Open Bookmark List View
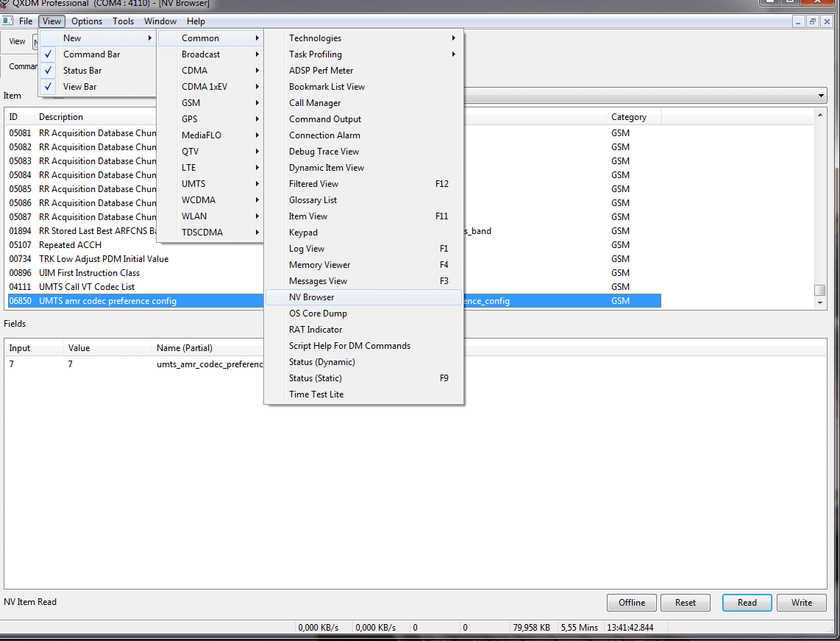The height and width of the screenshot is (641, 840). (364, 86)
